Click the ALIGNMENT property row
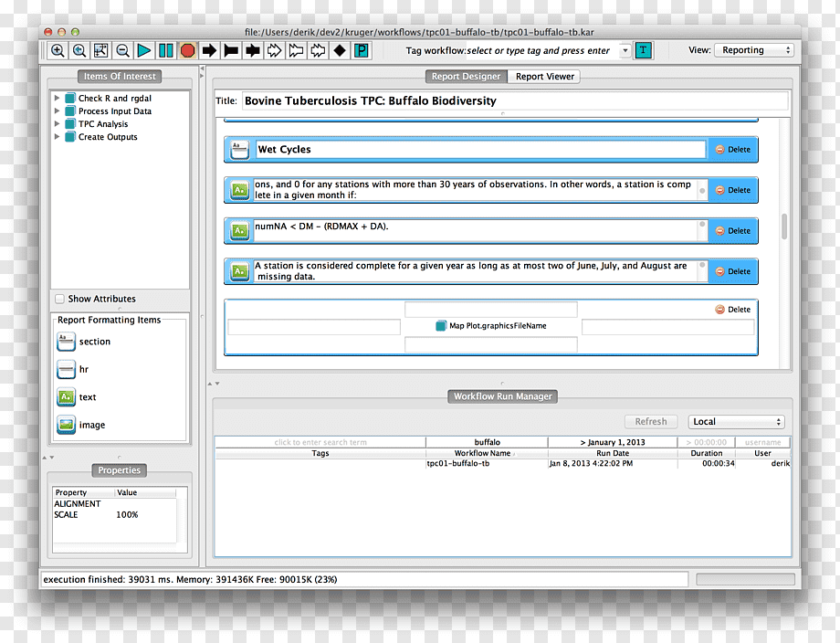This screenshot has height=643, width=840. tap(115, 504)
